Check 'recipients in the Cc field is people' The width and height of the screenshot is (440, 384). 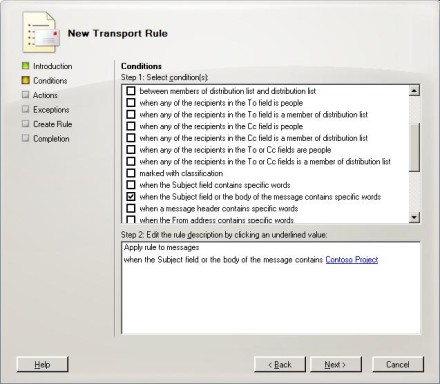[131, 126]
